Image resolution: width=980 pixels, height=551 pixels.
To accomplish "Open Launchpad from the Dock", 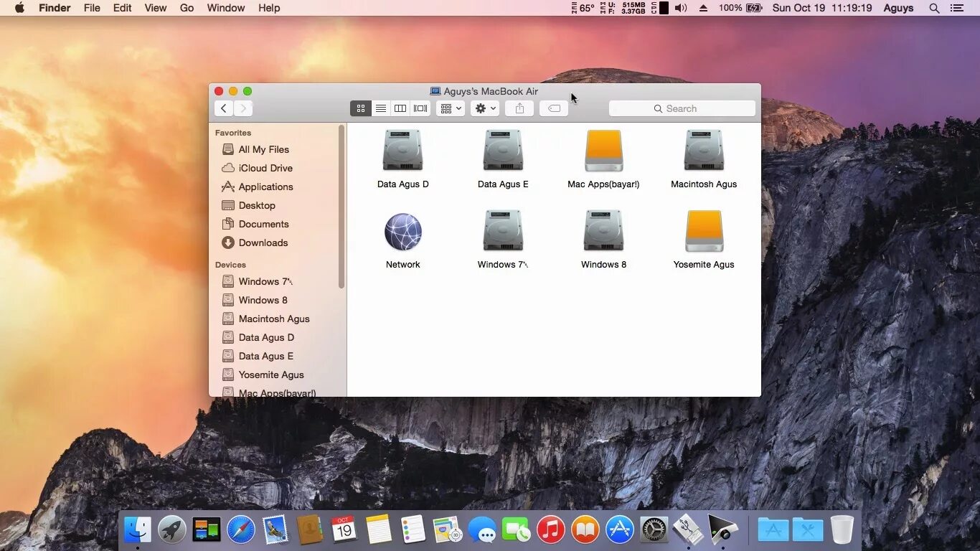I will tap(172, 530).
